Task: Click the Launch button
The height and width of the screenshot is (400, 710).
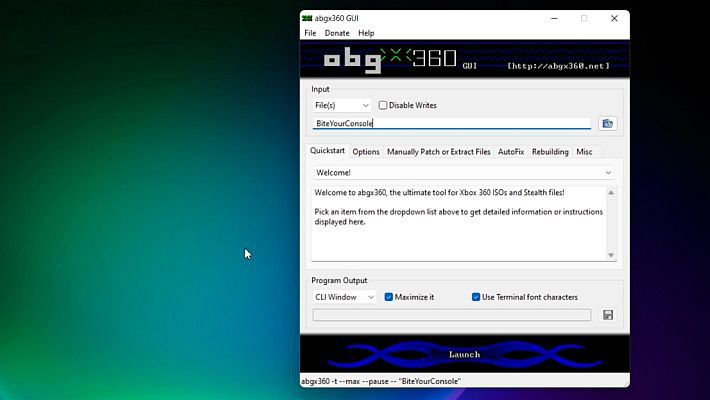Action: click(465, 354)
